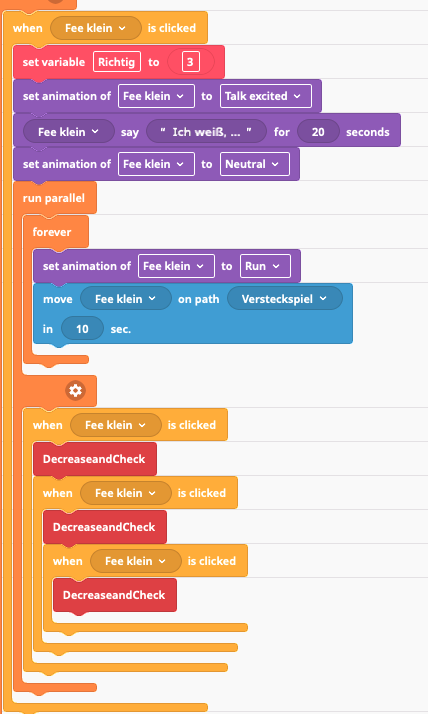Edit the 20 seconds value in say block
428x714 pixels.
tap(318, 132)
